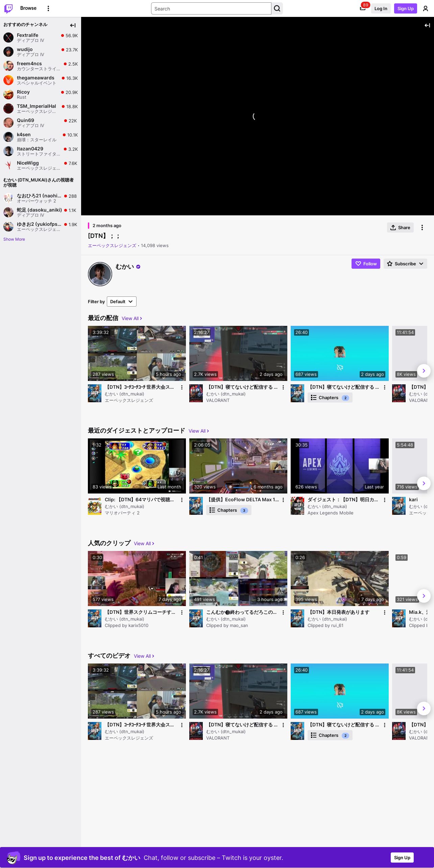View All of 最近の配信
This screenshot has width=434, height=868.
click(x=132, y=318)
